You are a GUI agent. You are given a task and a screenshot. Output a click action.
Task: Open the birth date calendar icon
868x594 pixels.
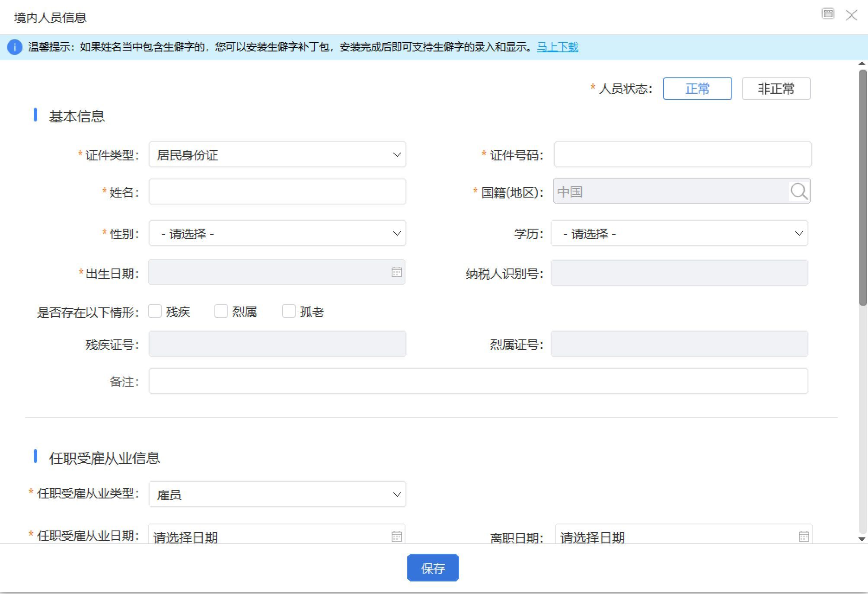(396, 272)
